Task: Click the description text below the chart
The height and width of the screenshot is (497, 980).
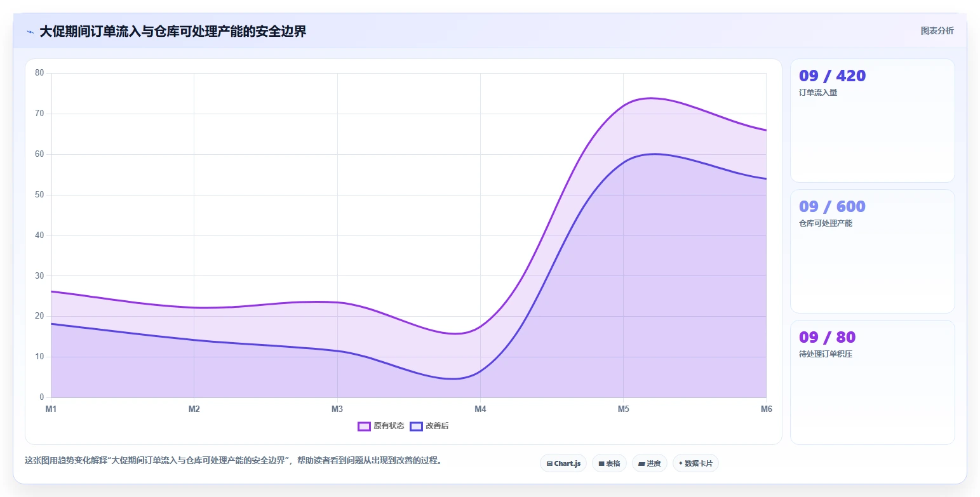Action: click(233, 460)
